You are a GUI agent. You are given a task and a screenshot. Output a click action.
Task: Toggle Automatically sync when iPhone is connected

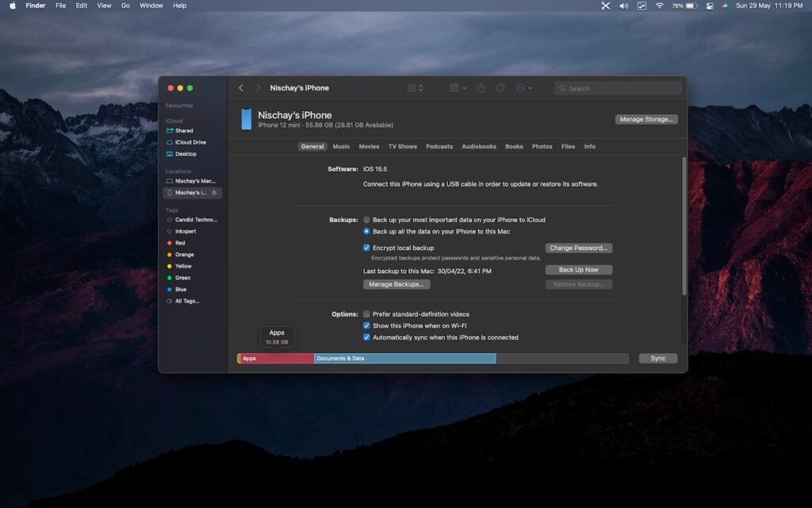tap(366, 337)
